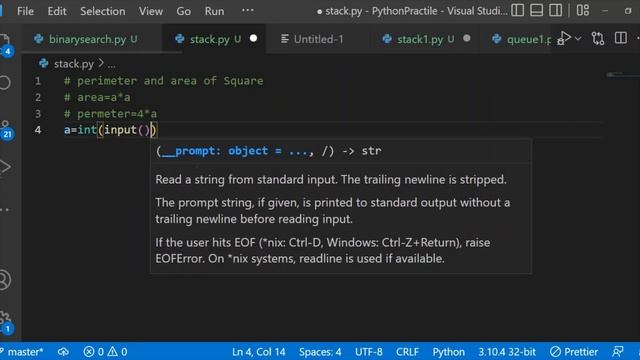Open the File menu
The image size is (640, 360).
(x=25, y=11)
